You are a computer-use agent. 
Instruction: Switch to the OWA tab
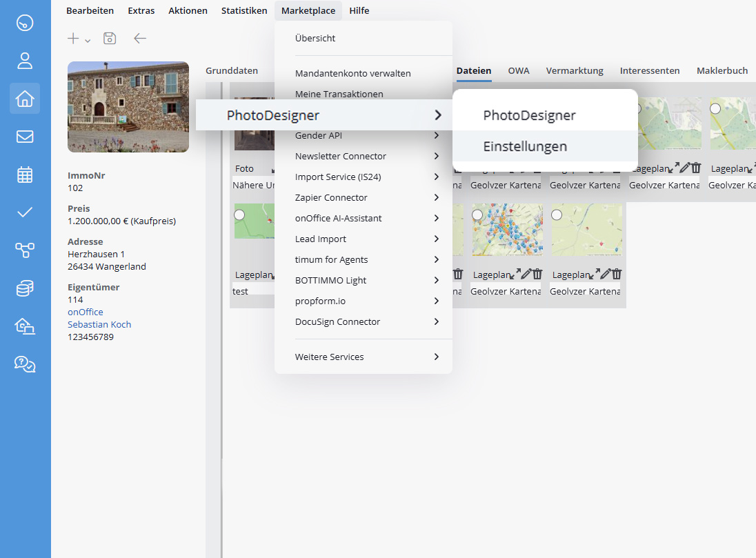point(519,70)
